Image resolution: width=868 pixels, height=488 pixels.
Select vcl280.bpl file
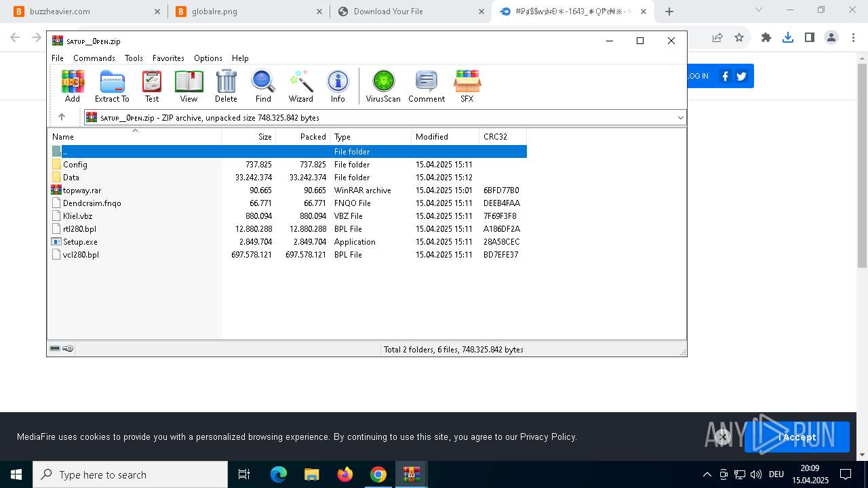[288, 254]
